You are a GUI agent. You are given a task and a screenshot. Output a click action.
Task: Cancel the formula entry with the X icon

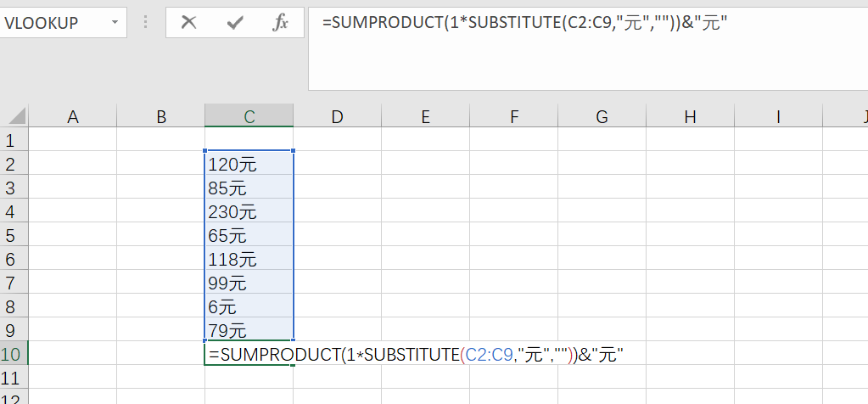coord(188,23)
